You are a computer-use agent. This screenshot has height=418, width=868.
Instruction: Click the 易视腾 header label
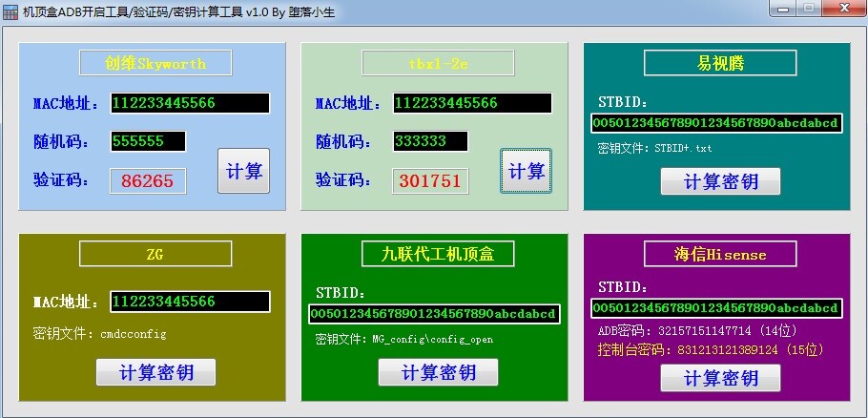point(720,63)
